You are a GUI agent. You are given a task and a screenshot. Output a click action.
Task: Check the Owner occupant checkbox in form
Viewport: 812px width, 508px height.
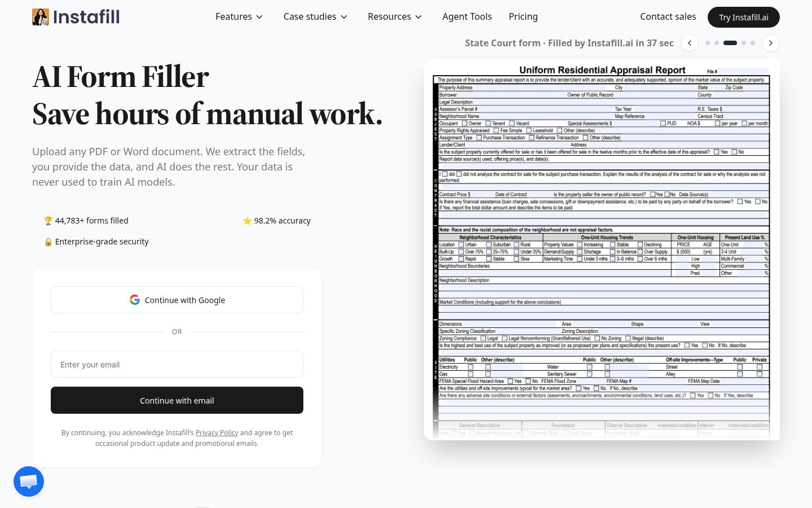(x=465, y=123)
